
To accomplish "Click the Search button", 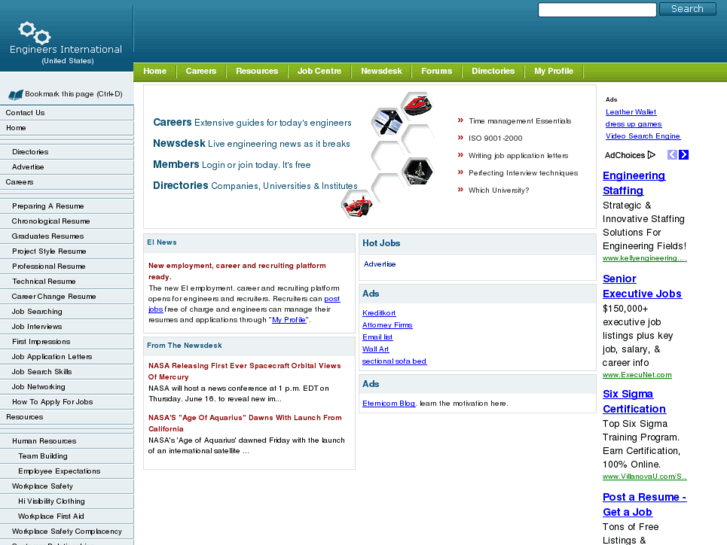I will click(688, 9).
